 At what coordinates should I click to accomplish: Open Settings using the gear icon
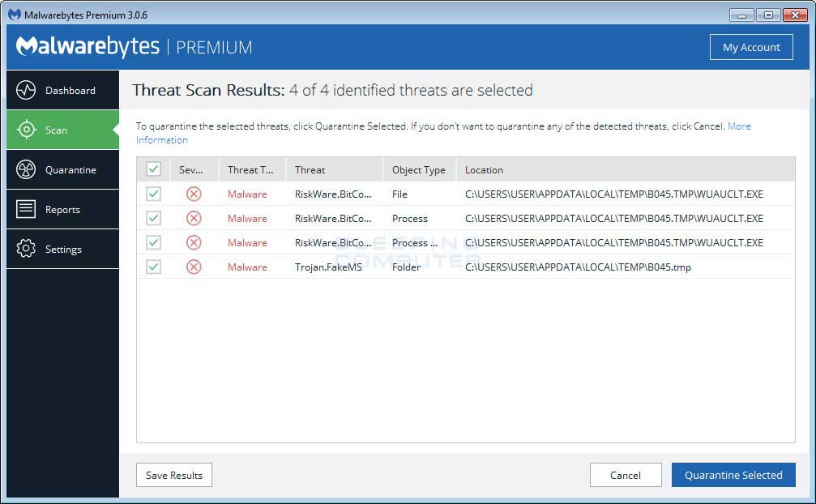[x=25, y=249]
